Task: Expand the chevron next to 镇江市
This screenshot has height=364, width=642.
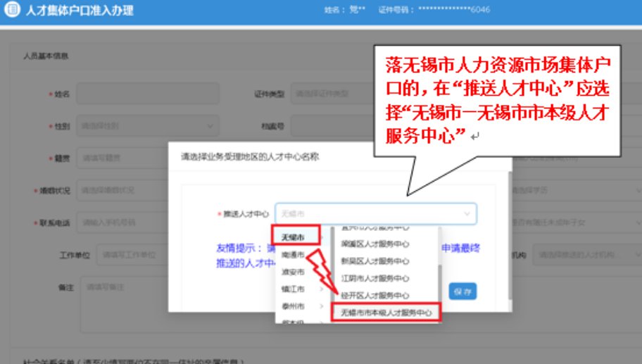Action: click(321, 289)
